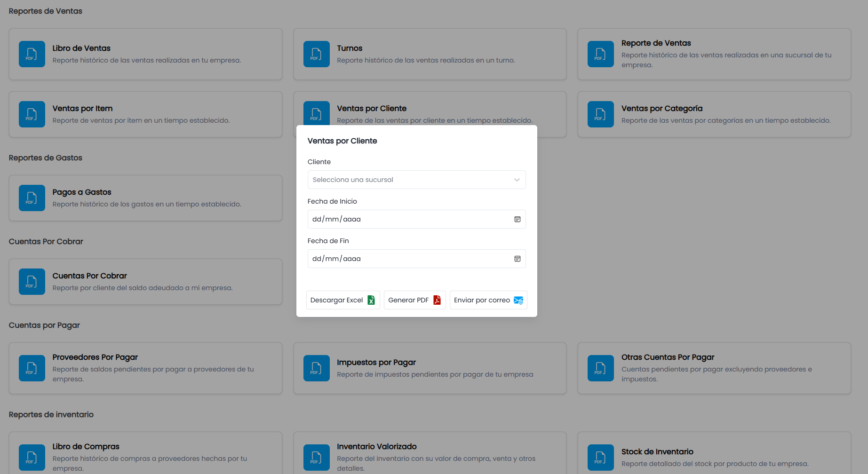Open the Pagos a Gastos title
The image size is (868, 474).
pyautogui.click(x=82, y=192)
